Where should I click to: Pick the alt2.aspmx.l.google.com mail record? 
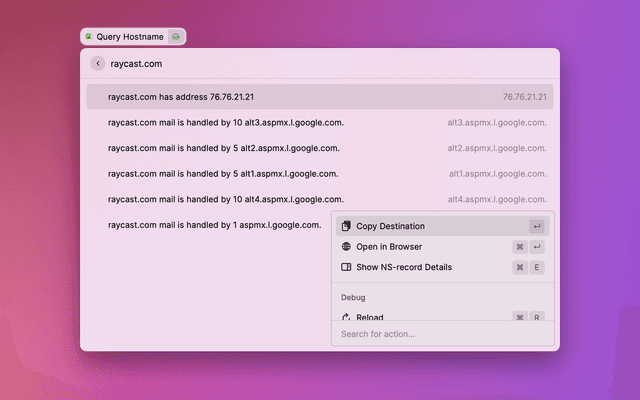(x=320, y=148)
